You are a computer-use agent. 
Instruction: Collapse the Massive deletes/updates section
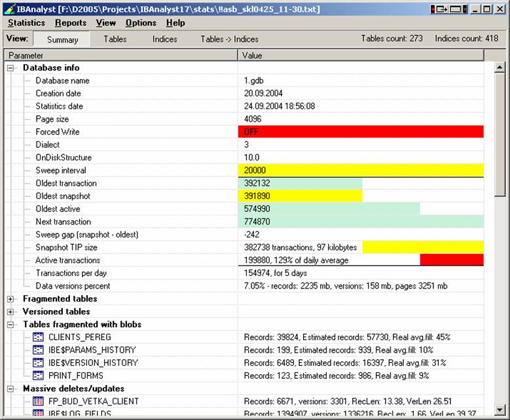click(x=10, y=389)
